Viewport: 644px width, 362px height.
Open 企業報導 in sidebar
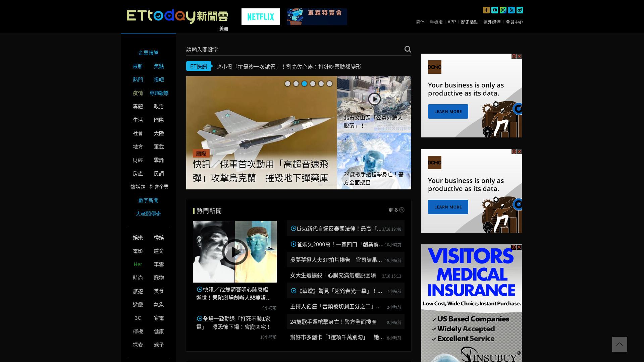pyautogui.click(x=148, y=53)
